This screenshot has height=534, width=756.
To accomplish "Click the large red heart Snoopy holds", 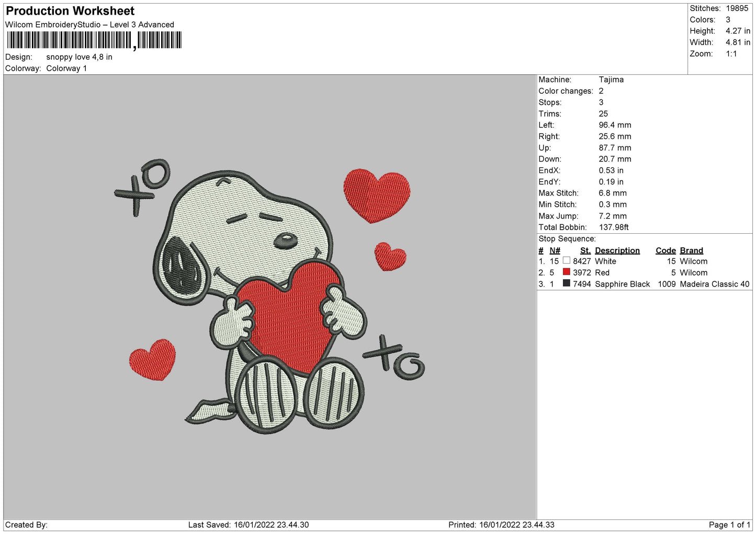I will click(x=288, y=314).
